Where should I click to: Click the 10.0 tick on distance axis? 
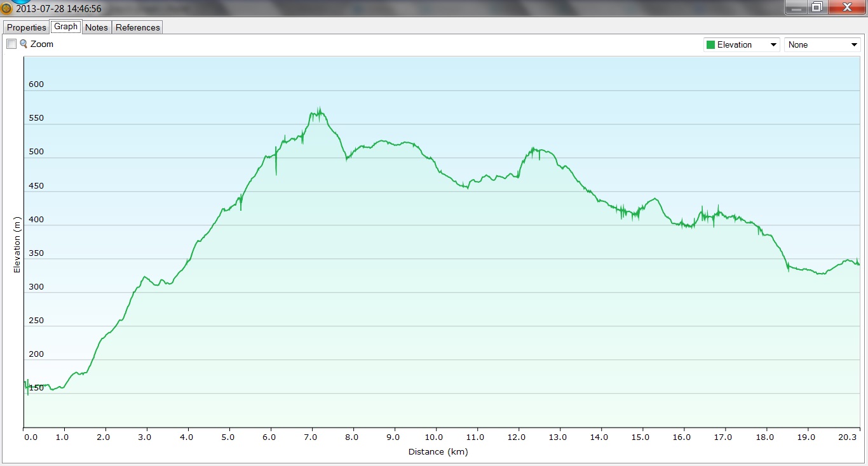click(x=434, y=437)
